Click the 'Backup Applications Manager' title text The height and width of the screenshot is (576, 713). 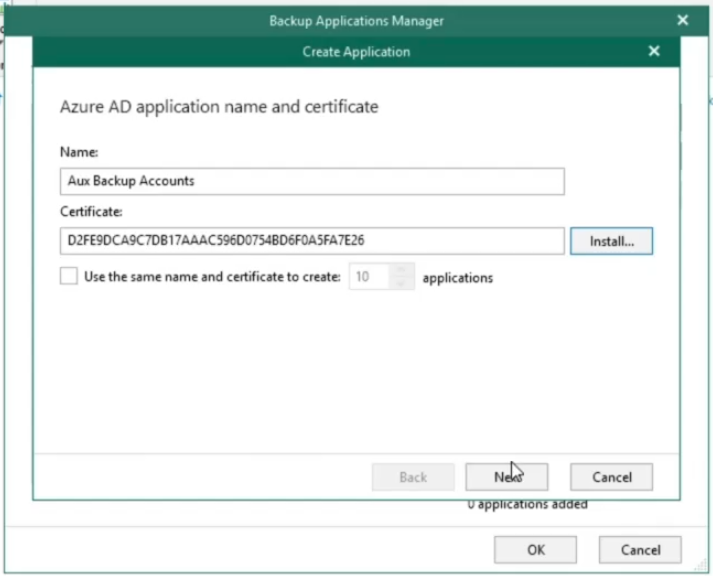(356, 21)
